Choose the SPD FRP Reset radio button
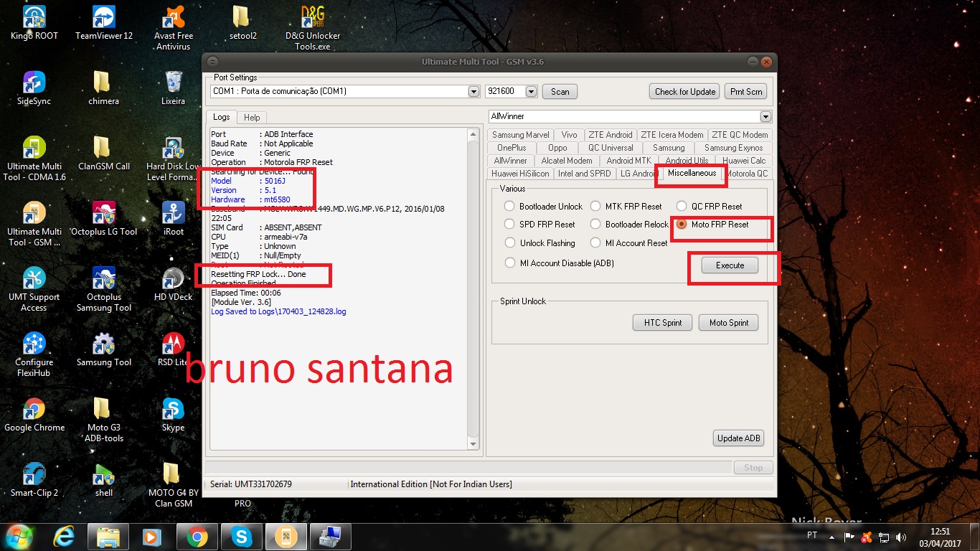This screenshot has height=551, width=980. (510, 225)
